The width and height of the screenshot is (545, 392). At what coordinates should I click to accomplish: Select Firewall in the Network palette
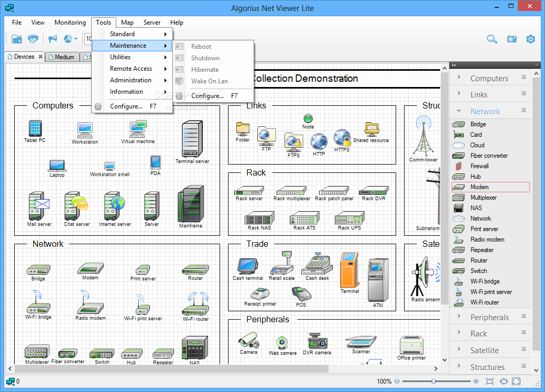point(479,166)
